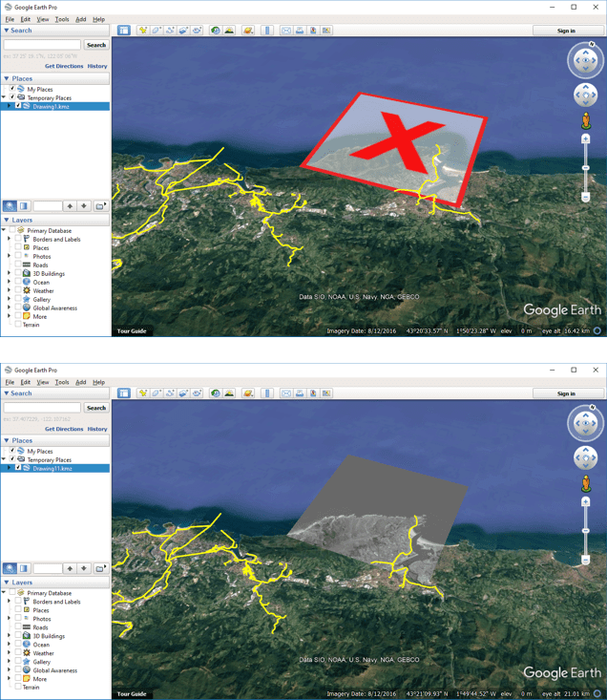The height and width of the screenshot is (700, 607).
Task: Expand Borders and Labels layer in top window
Action: tap(10, 240)
